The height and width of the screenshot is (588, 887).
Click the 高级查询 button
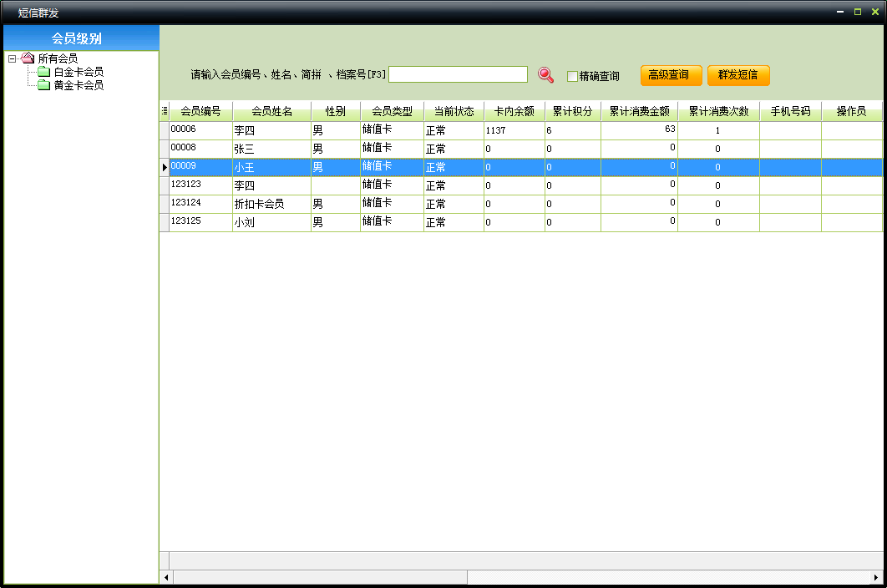pos(671,75)
